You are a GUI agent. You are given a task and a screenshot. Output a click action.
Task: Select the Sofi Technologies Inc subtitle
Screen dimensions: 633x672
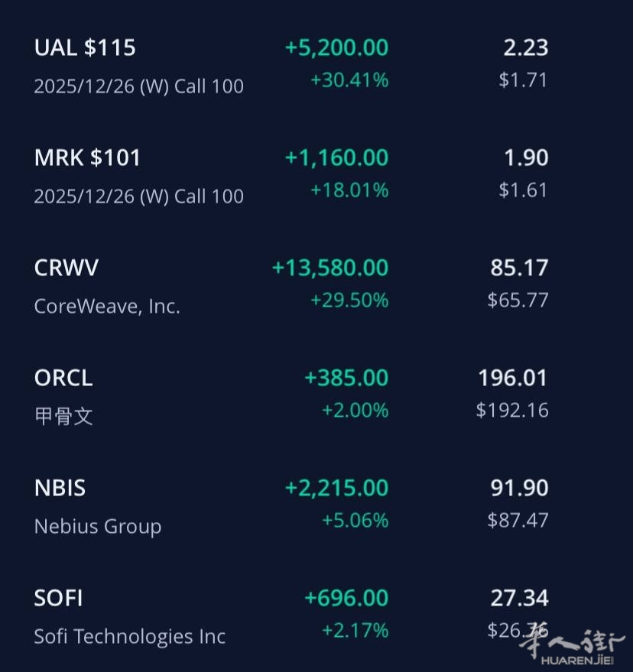(130, 636)
